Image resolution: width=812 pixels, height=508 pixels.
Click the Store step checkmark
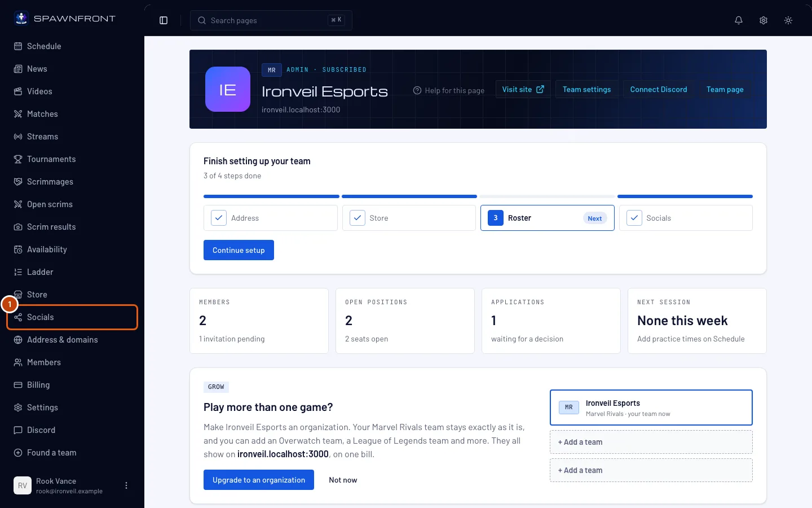pyautogui.click(x=358, y=218)
